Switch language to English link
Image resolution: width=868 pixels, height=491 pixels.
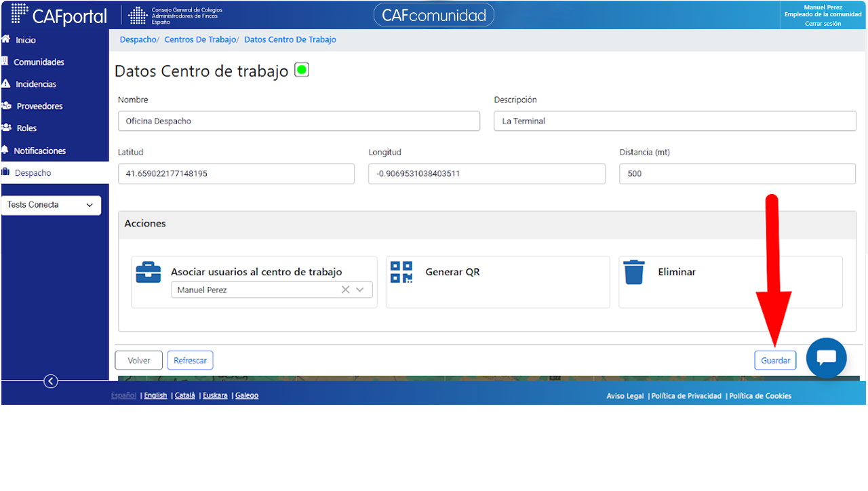tap(155, 395)
